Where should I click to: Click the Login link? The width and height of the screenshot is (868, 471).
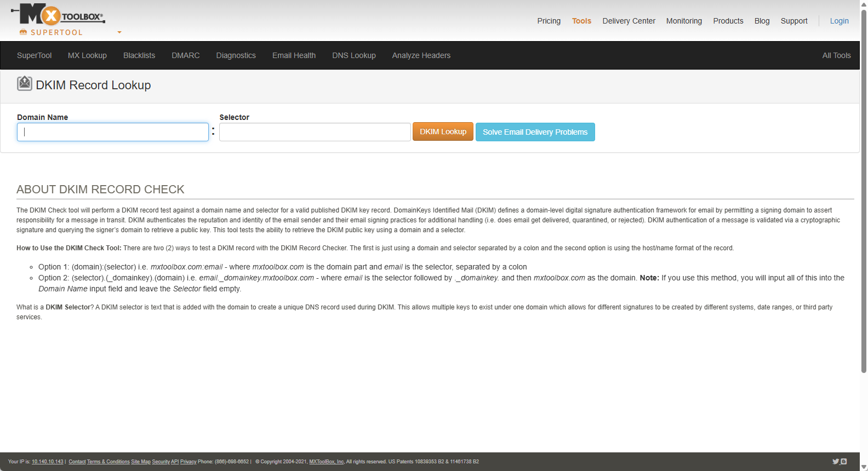[x=839, y=21]
